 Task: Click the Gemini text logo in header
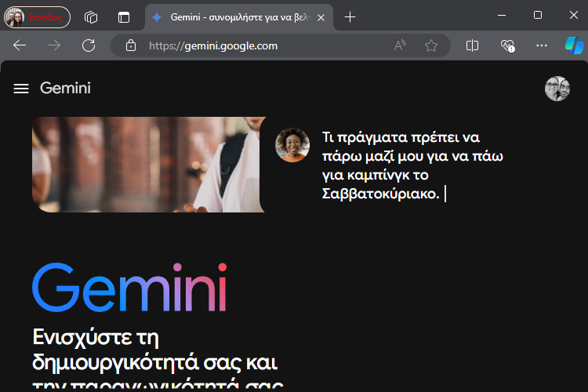pyautogui.click(x=65, y=88)
